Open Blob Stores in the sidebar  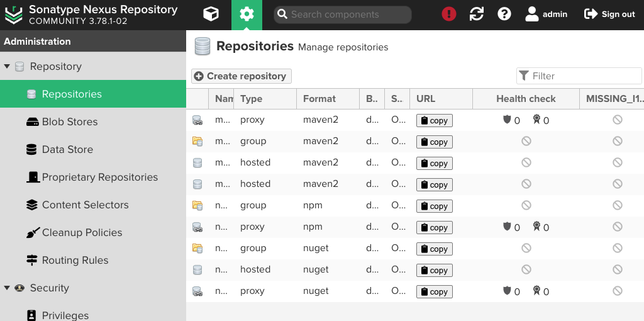tap(93, 121)
